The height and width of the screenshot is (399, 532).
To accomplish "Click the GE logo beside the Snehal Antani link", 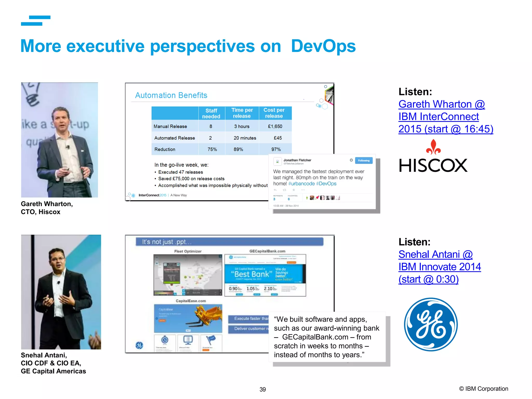I will point(431,324).
